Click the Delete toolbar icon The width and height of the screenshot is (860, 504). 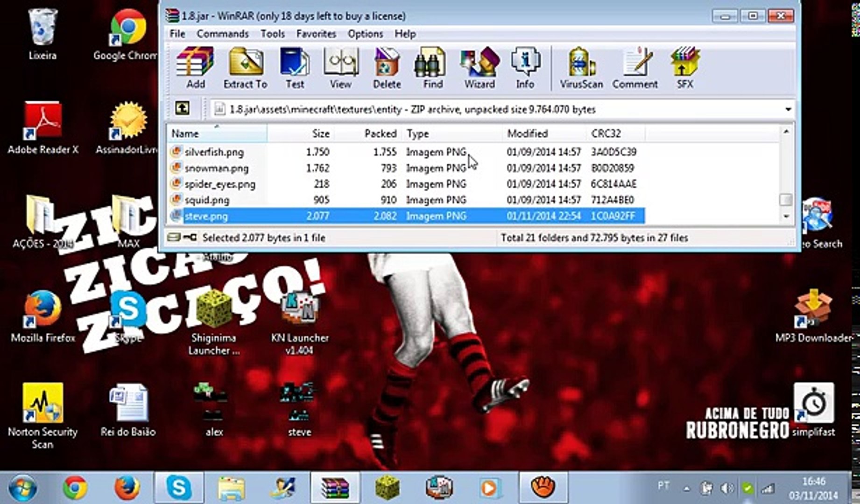(387, 68)
